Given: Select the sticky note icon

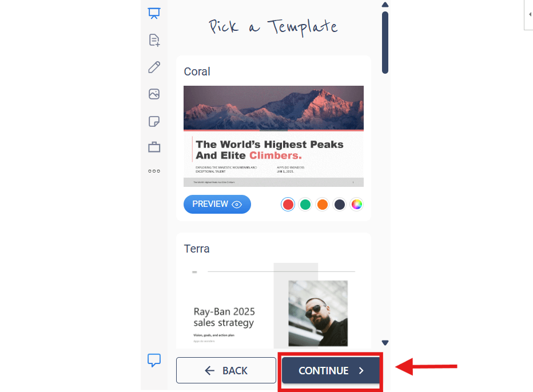Looking at the screenshot, I should (x=154, y=121).
